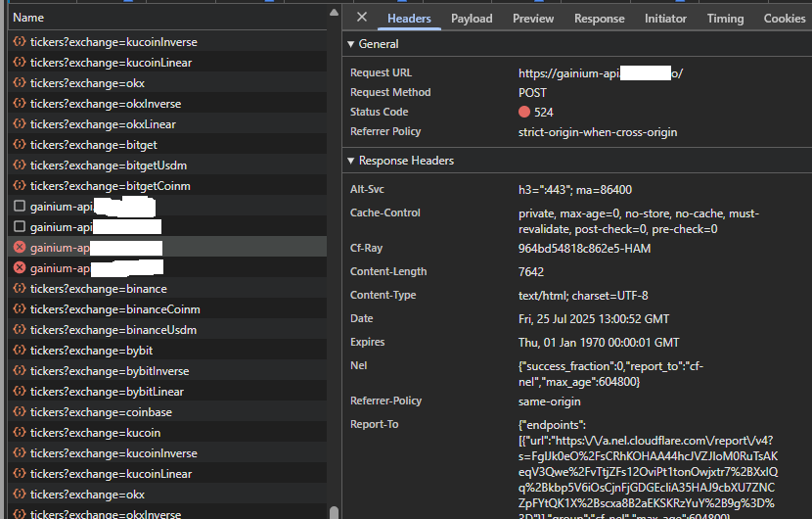This screenshot has width=812, height=519.
Task: Switch to the Response tab
Action: pyautogui.click(x=599, y=19)
